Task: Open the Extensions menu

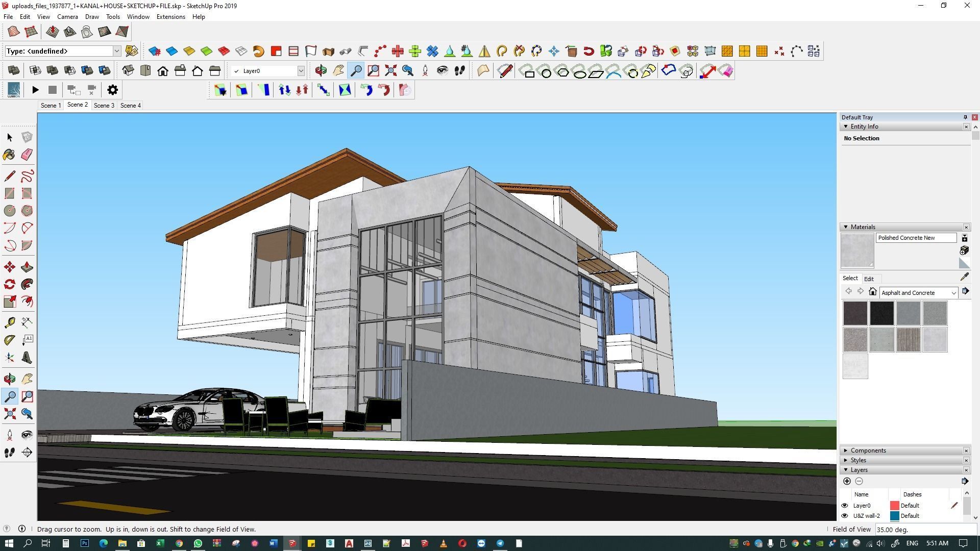Action: point(170,17)
